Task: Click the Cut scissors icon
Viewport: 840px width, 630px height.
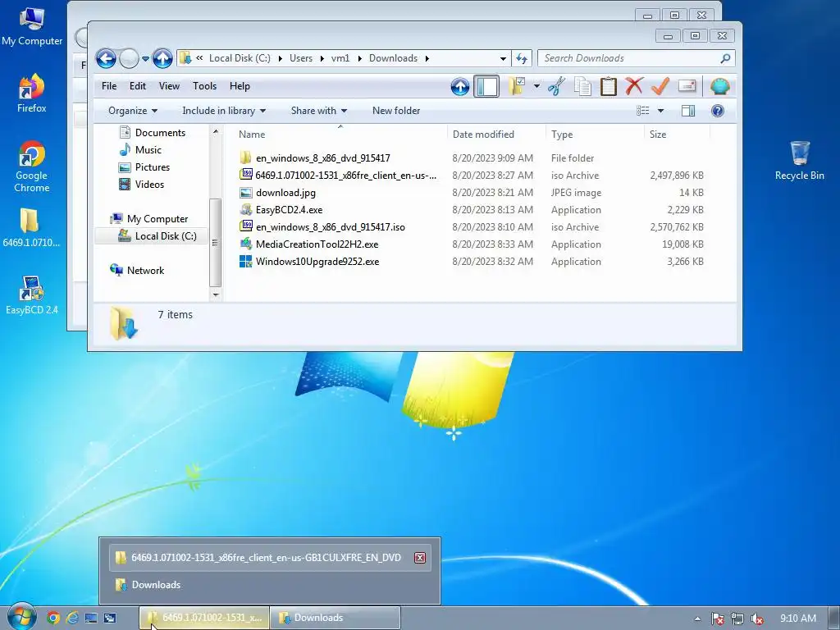Action: (x=557, y=86)
